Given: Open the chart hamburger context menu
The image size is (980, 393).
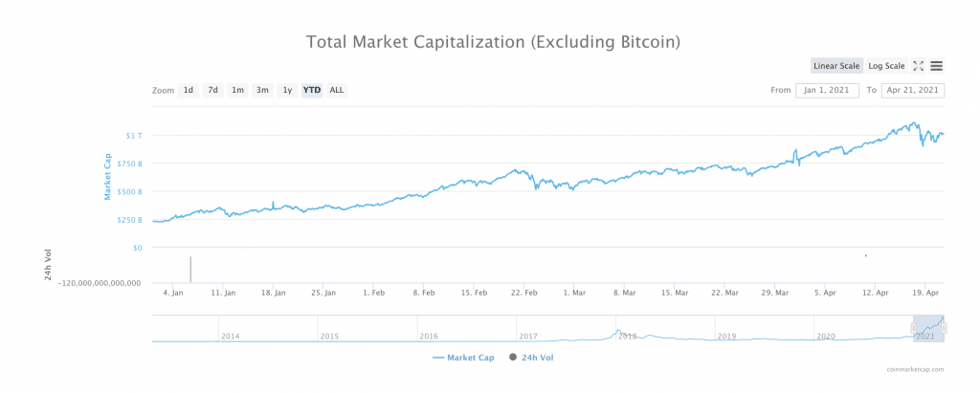Looking at the screenshot, I should 937,66.
